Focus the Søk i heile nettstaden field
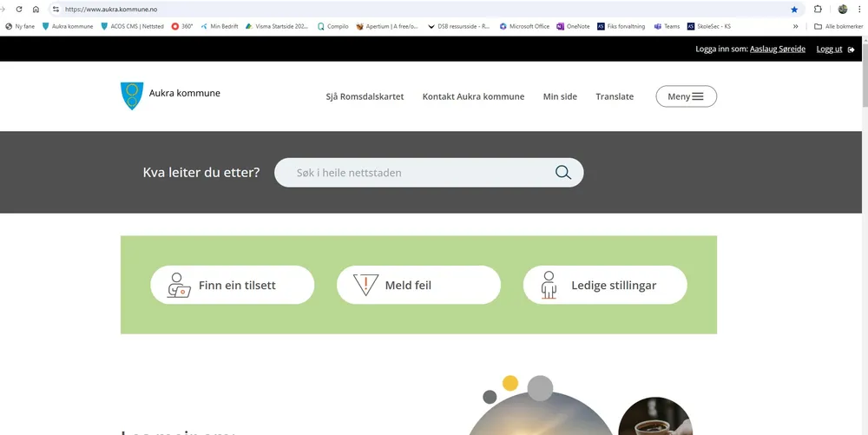This screenshot has width=868, height=435. pos(429,173)
